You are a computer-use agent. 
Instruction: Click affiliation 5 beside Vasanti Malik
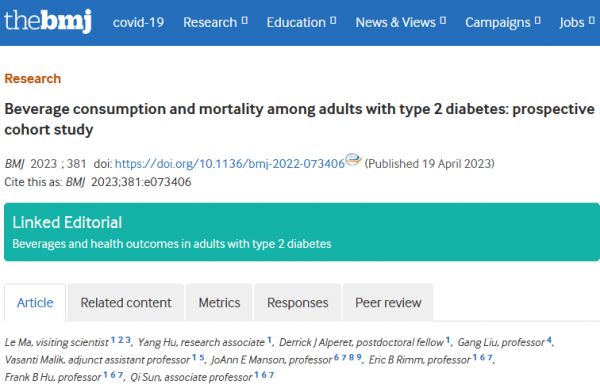coord(202,357)
